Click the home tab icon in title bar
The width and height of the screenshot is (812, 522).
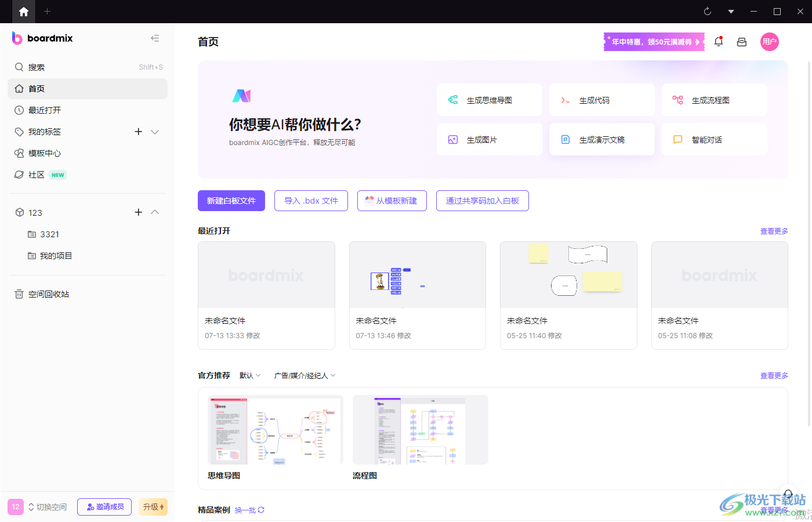pyautogui.click(x=24, y=12)
